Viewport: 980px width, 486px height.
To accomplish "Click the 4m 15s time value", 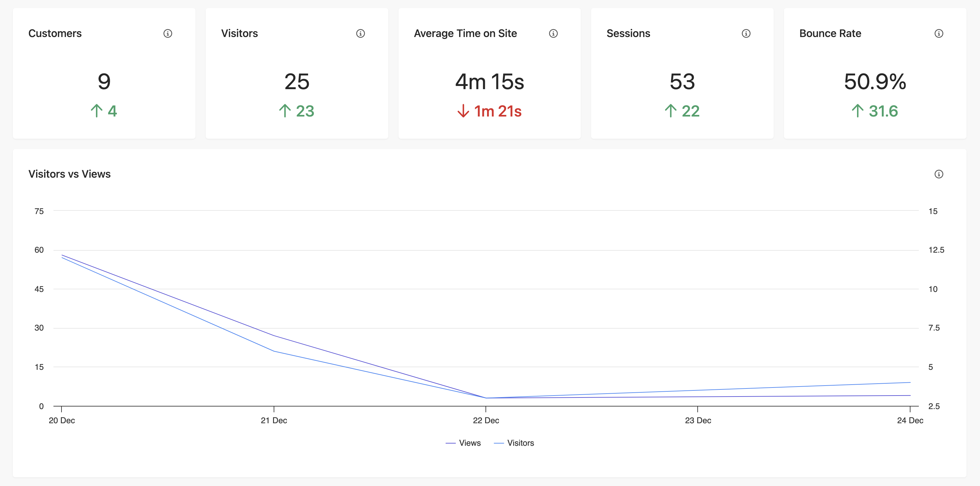I will pos(490,82).
